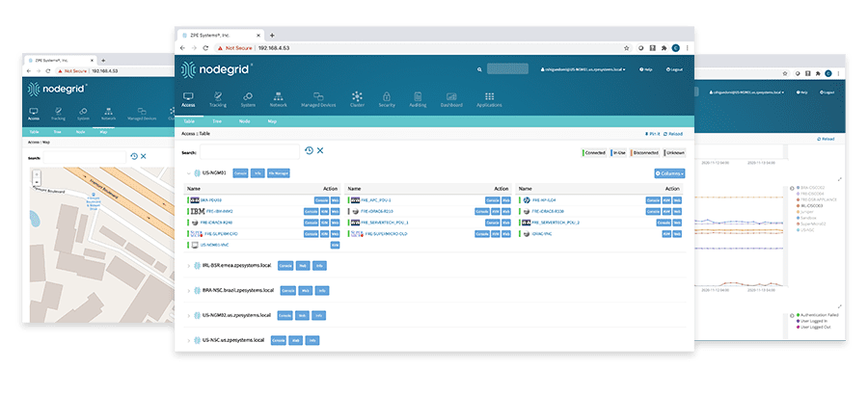Collapse the US-NGM01 device group
The image size is (868, 395).
(189, 173)
